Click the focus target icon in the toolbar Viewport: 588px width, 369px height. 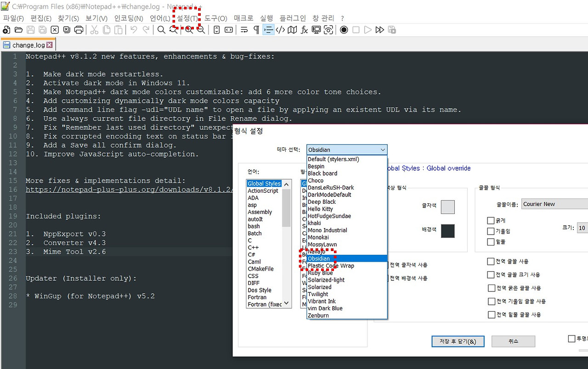coord(328,30)
